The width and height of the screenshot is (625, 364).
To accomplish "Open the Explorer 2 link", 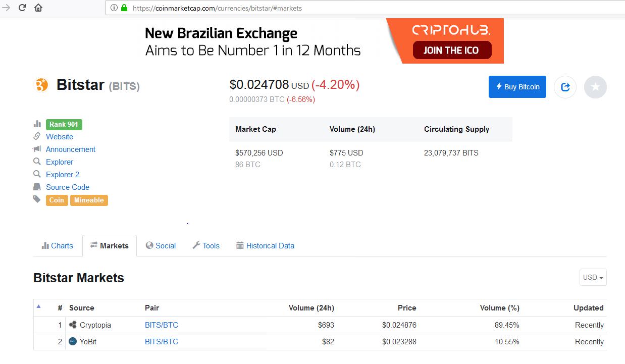I will [63, 175].
